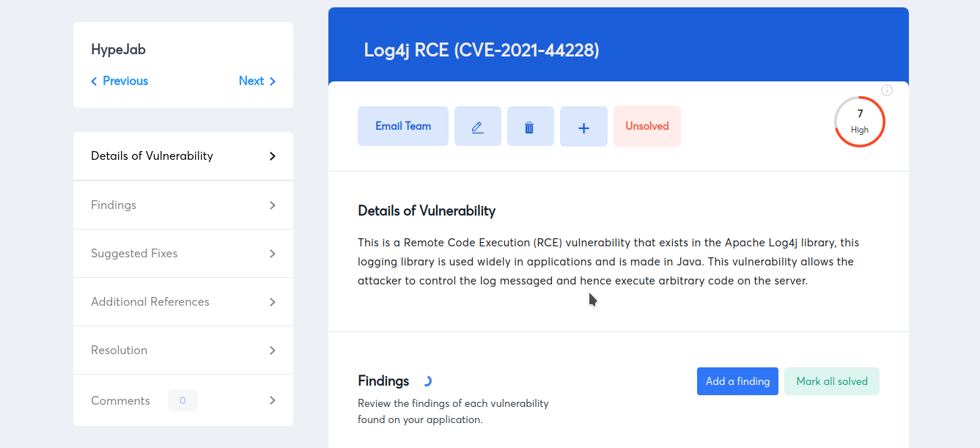Click the trash delete icon button
This screenshot has width=980, height=448.
click(x=531, y=126)
